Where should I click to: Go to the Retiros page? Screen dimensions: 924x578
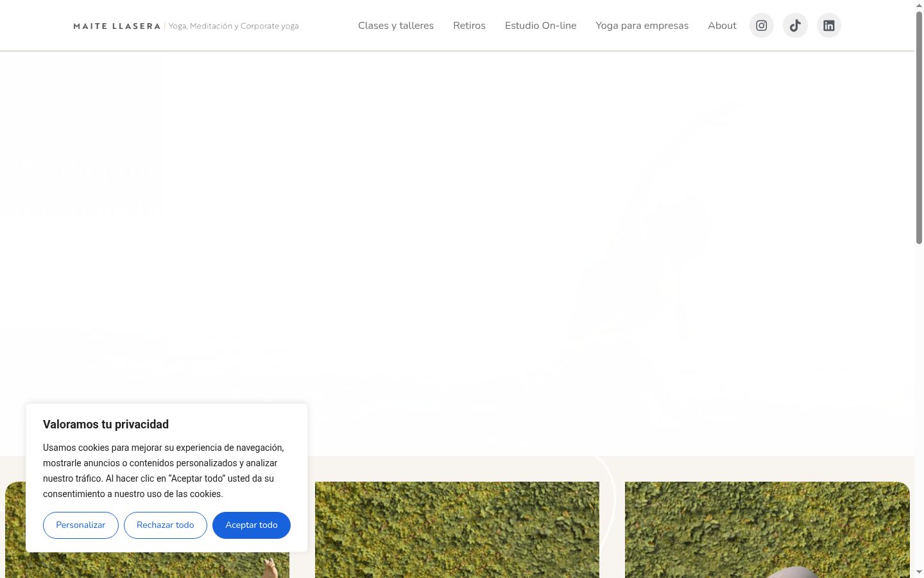tap(469, 26)
